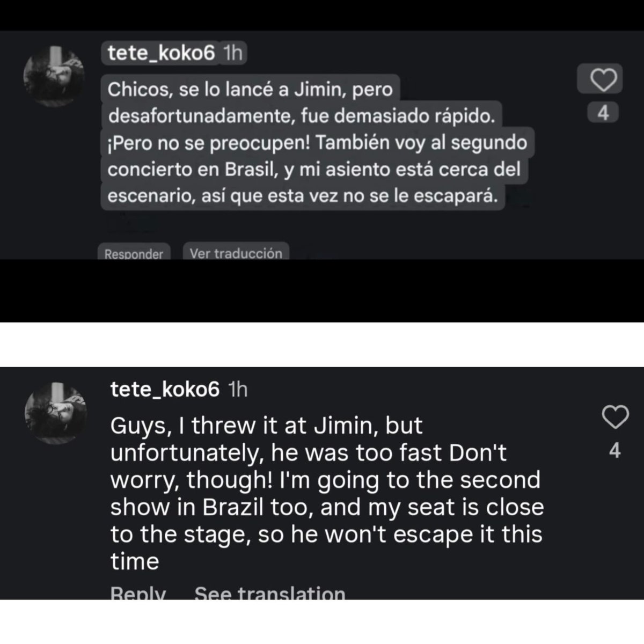Select the Spanish comment text starting with Chicos

point(318,143)
